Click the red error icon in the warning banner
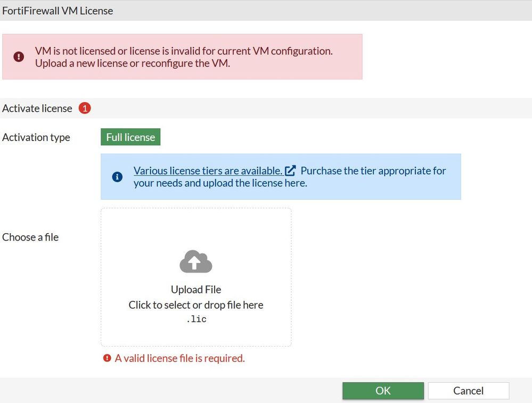 point(19,56)
